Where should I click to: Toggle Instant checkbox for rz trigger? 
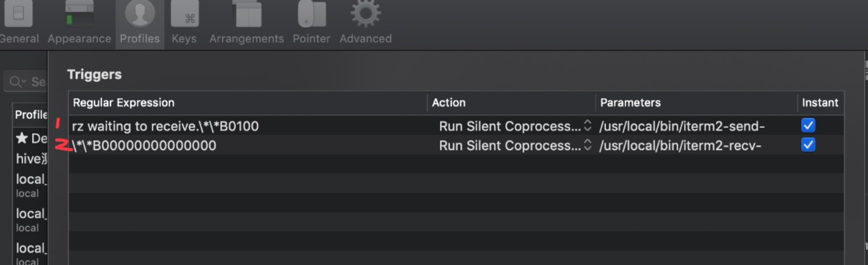(808, 125)
